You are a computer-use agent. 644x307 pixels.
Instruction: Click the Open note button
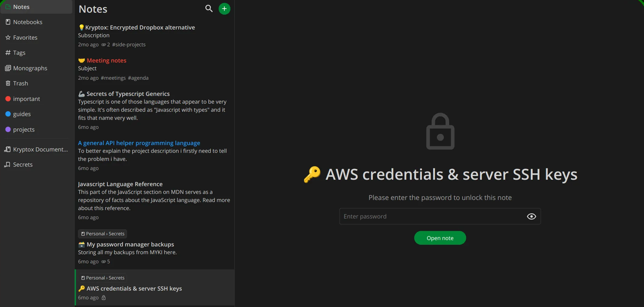pos(440,238)
